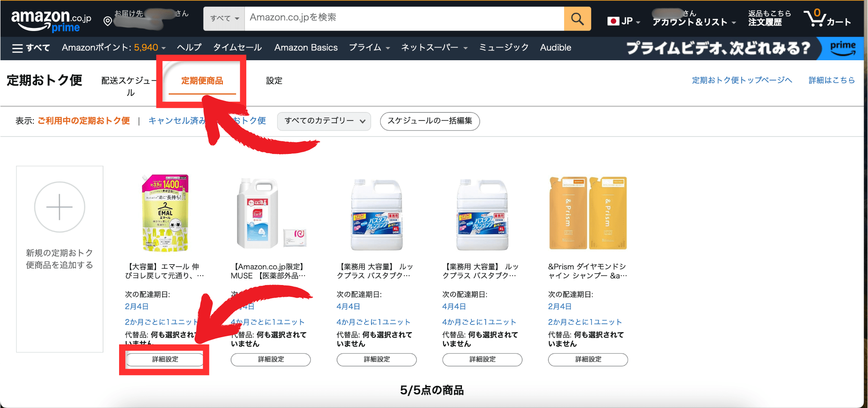Image resolution: width=868 pixels, height=408 pixels.
Task: Click the Amazon.co.jp search field
Action: click(x=404, y=19)
